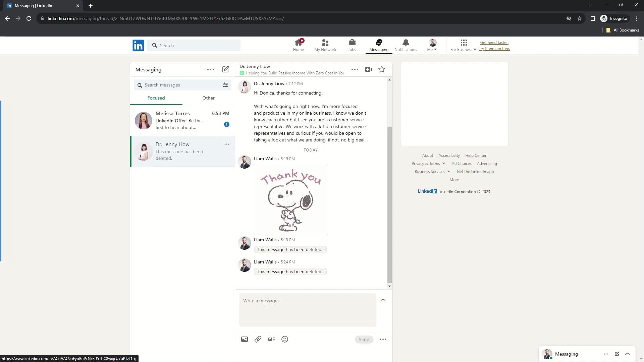Viewport: 644px width, 362px height.
Task: Go to the Jobs page
Action: pyautogui.click(x=352, y=45)
